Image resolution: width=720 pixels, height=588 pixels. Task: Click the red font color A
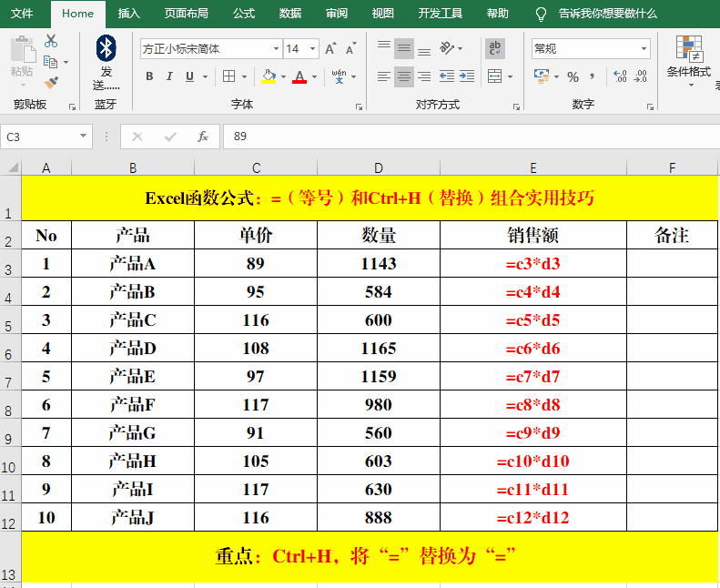tap(299, 76)
